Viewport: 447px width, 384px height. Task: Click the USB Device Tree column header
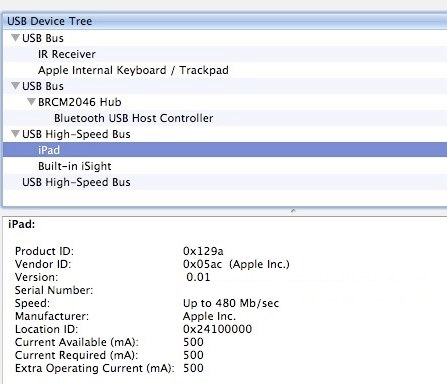[x=225, y=21]
